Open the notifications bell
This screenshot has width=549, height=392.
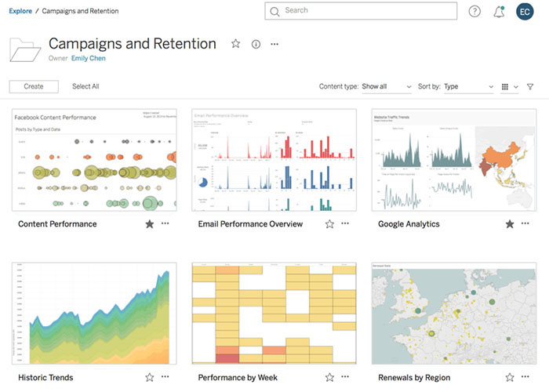coord(499,11)
